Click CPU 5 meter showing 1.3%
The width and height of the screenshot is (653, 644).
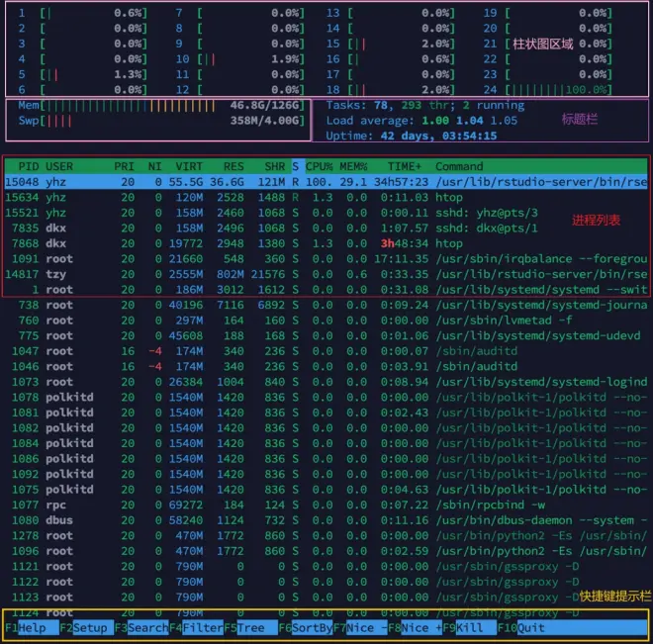point(82,74)
